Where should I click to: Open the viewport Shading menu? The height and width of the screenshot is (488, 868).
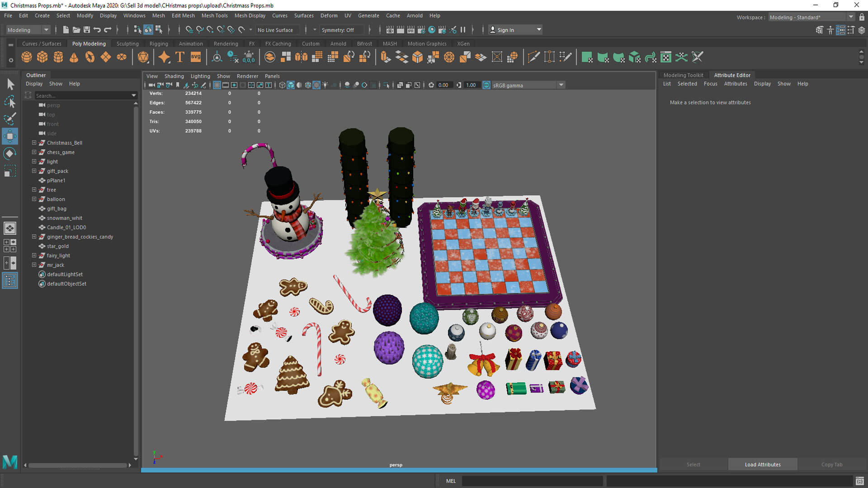[x=174, y=76]
